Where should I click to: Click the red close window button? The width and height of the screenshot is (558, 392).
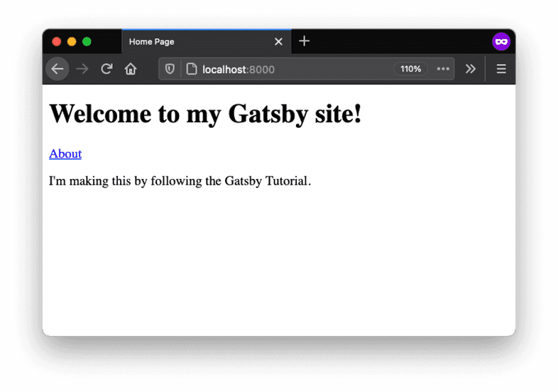[x=57, y=42]
